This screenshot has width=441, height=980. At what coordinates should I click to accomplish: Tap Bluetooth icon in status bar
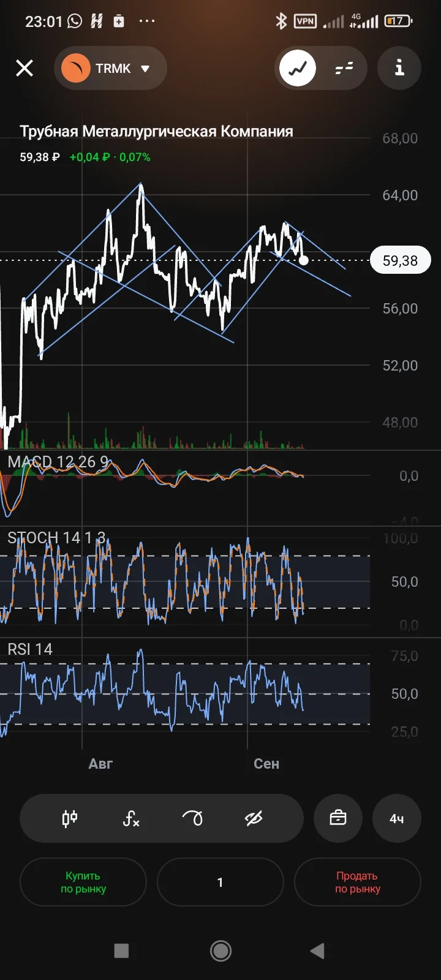pos(281,21)
